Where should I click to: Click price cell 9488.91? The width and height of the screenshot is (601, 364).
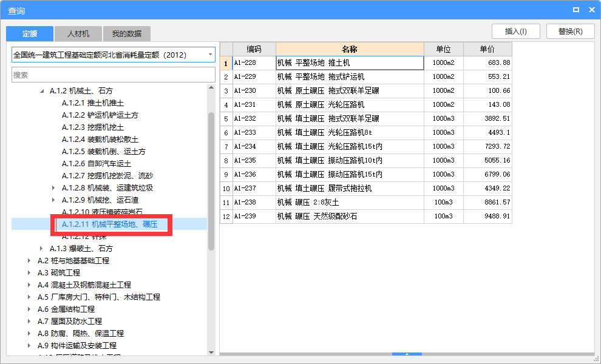487,217
